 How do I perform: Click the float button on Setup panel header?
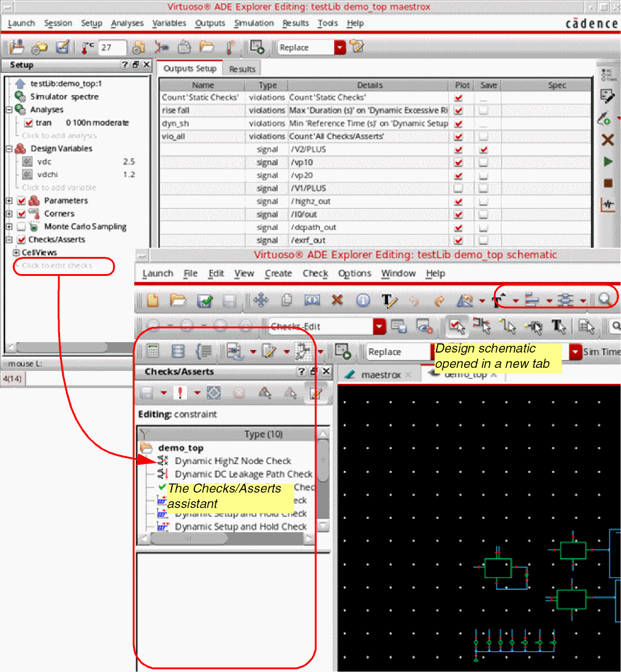(135, 65)
